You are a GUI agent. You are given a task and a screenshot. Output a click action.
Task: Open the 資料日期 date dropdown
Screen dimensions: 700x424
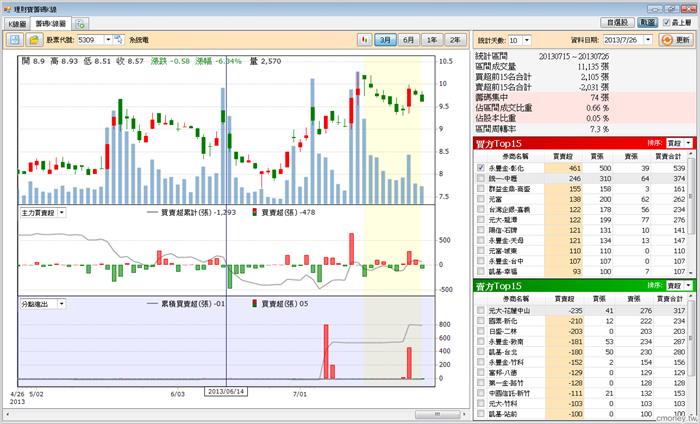click(x=648, y=40)
